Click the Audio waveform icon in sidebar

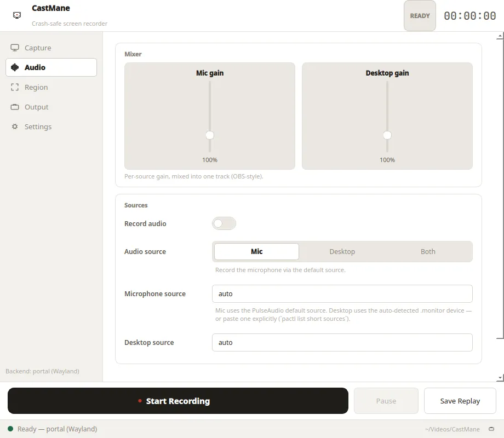(x=15, y=67)
